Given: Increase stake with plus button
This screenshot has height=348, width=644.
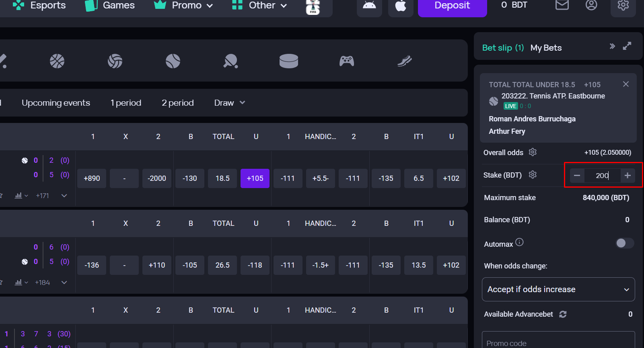Looking at the screenshot, I should 628,175.
